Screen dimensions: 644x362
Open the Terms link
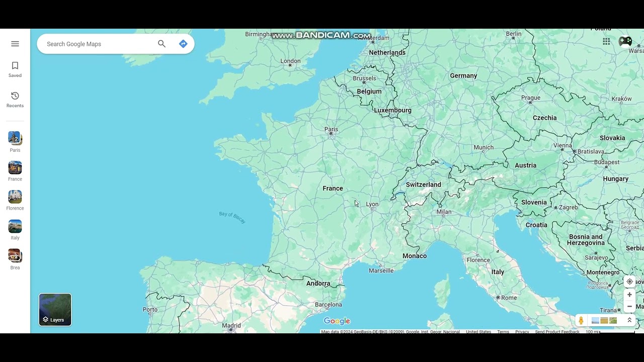point(503,332)
